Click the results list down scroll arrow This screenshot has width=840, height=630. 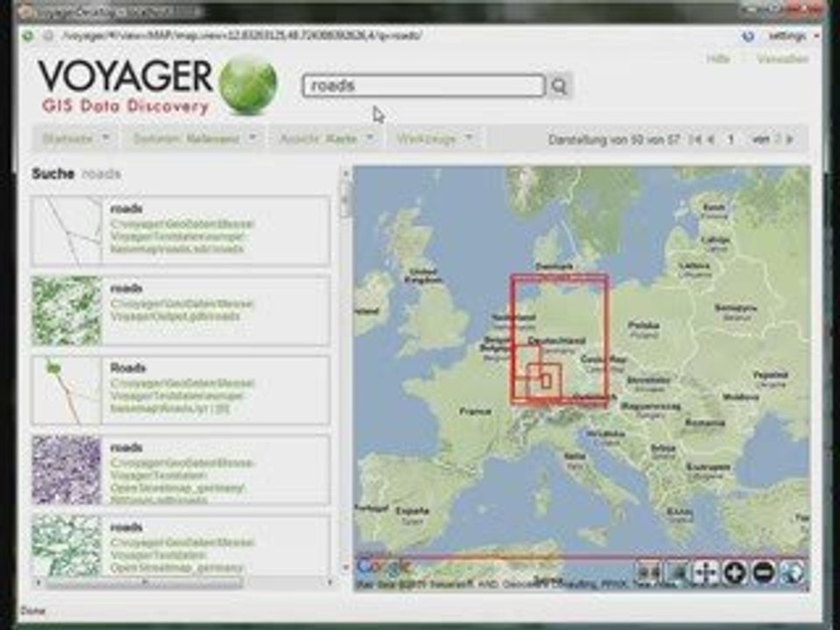pyautogui.click(x=346, y=567)
